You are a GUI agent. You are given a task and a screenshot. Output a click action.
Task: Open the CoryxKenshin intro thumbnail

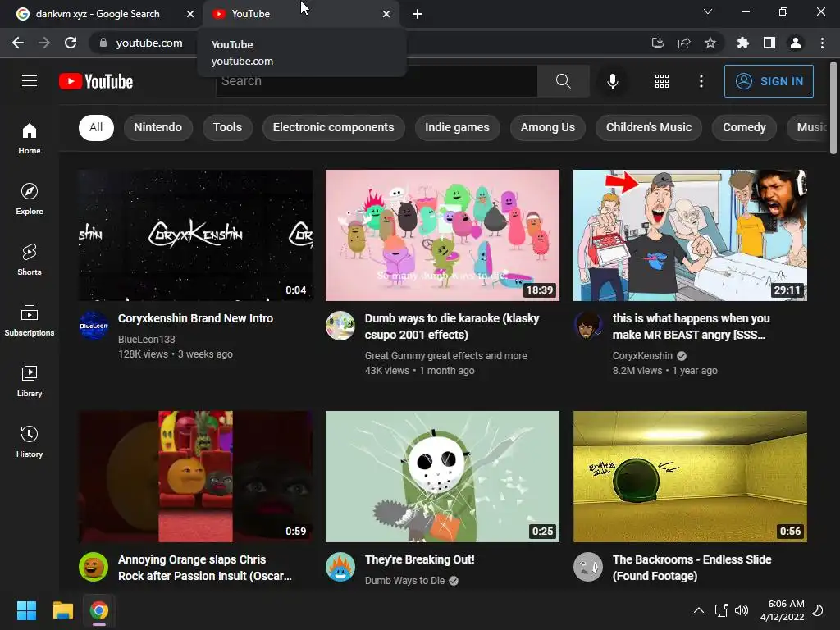(195, 235)
